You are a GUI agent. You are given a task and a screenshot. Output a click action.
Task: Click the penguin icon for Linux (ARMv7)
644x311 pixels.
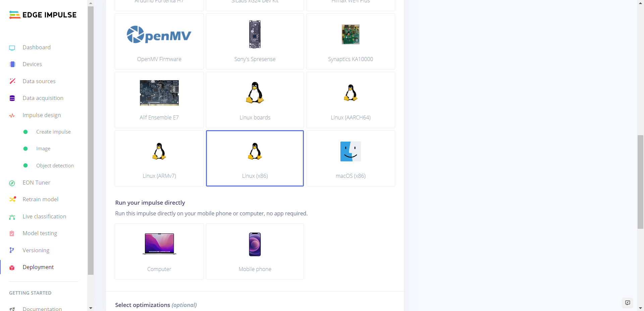pyautogui.click(x=159, y=151)
